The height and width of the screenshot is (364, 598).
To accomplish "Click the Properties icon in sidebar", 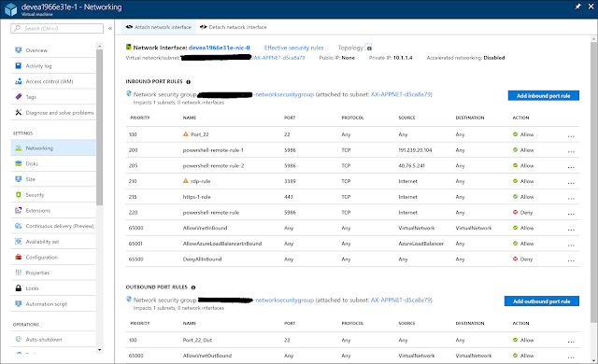I will click(x=19, y=273).
